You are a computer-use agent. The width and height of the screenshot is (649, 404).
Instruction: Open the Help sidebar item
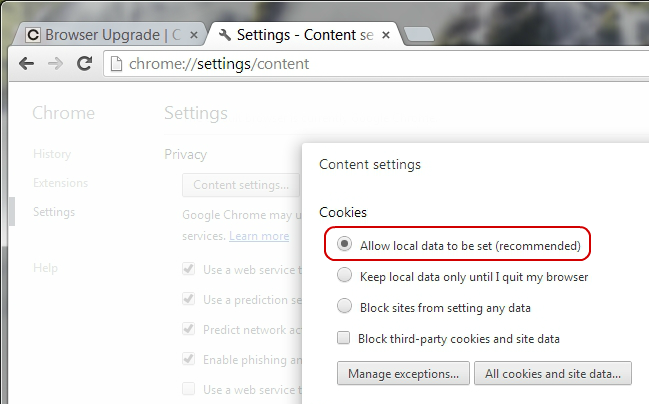point(45,268)
